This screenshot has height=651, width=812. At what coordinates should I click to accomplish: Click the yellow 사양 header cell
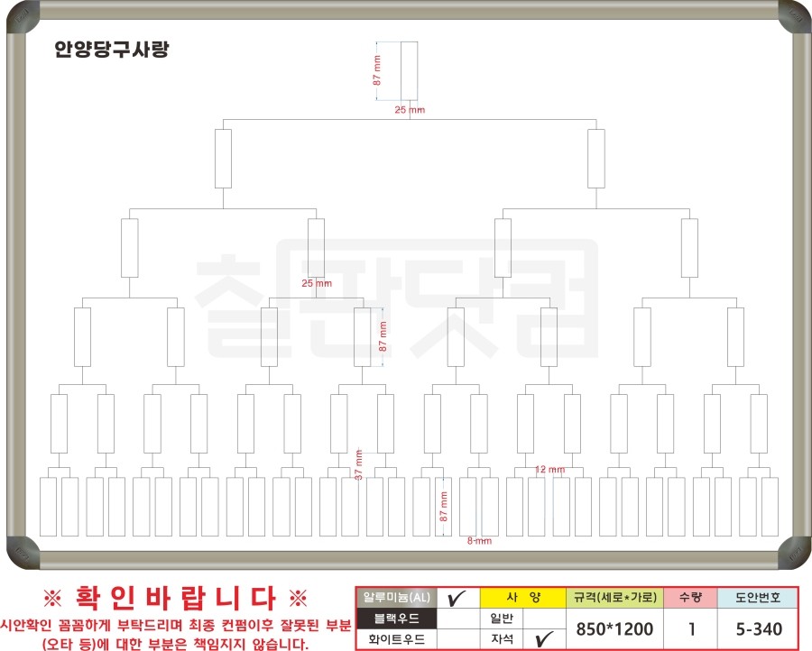[x=522, y=598]
